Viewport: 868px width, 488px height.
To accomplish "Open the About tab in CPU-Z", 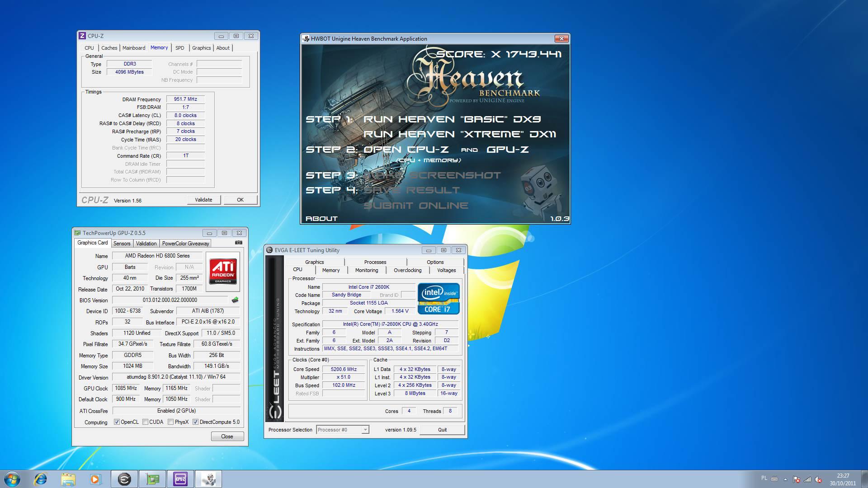I will tap(223, 48).
